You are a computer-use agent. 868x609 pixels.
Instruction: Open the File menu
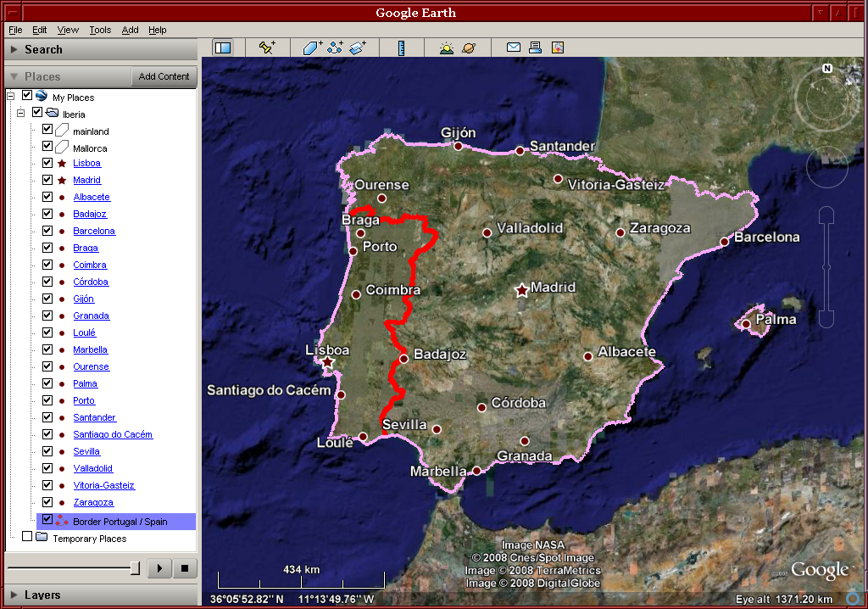pos(15,30)
